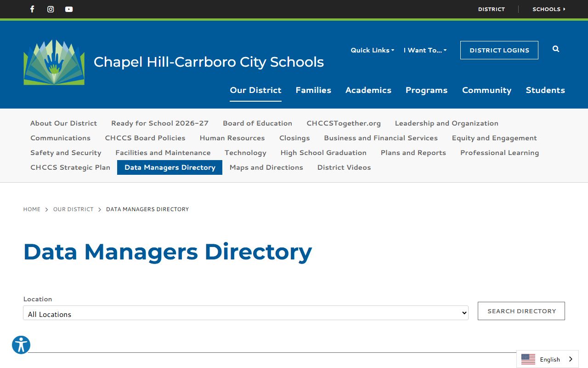This screenshot has height=368, width=588.
Task: Go to Communications page
Action: (60, 138)
